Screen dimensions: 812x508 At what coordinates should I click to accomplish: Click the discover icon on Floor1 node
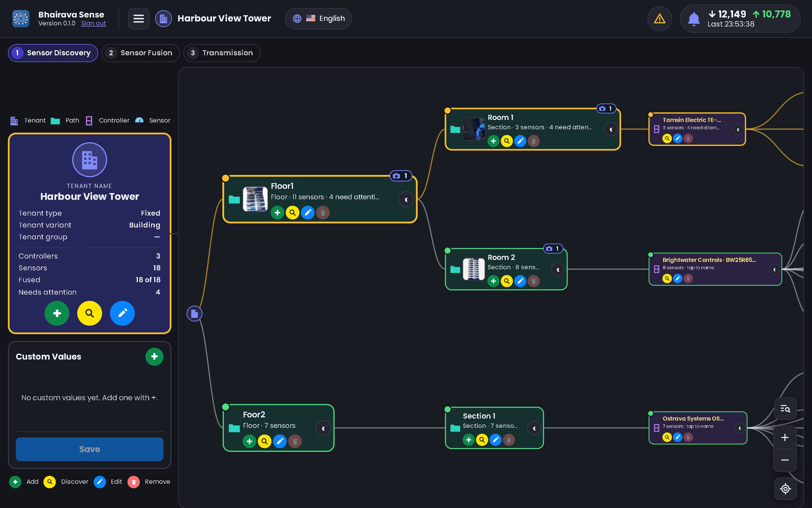click(x=293, y=213)
